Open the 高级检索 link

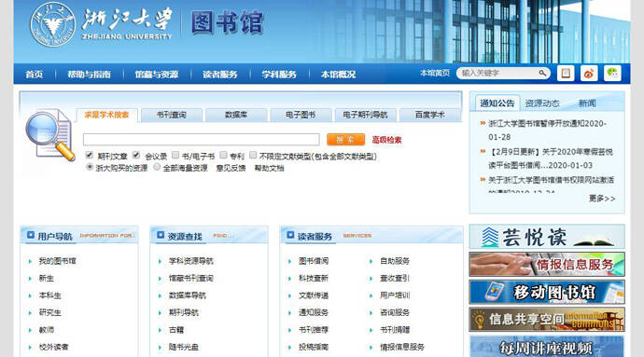[x=386, y=140]
